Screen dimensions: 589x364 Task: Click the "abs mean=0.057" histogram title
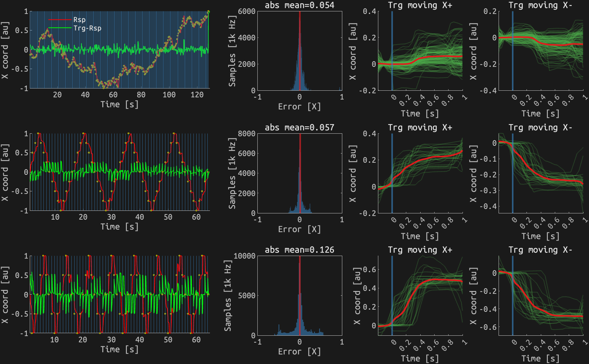[x=299, y=127]
